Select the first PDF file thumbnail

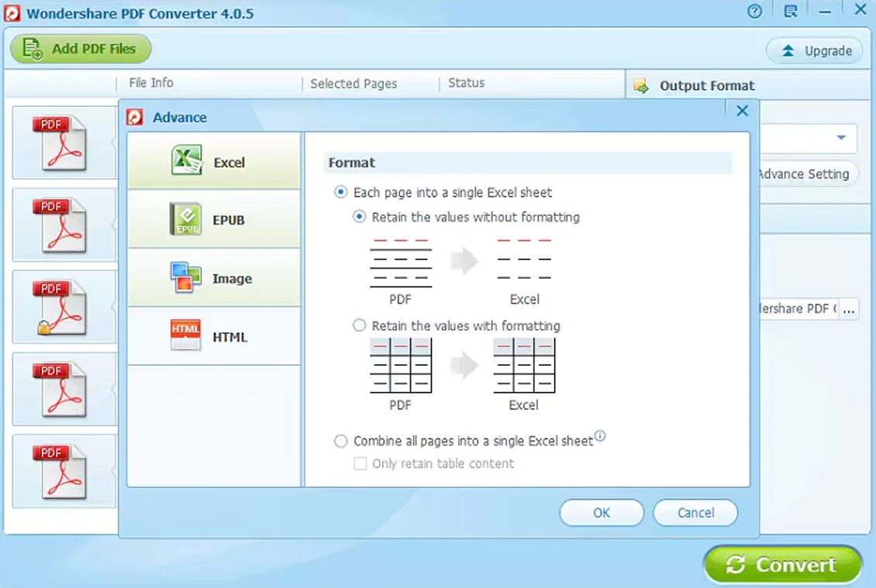point(64,143)
